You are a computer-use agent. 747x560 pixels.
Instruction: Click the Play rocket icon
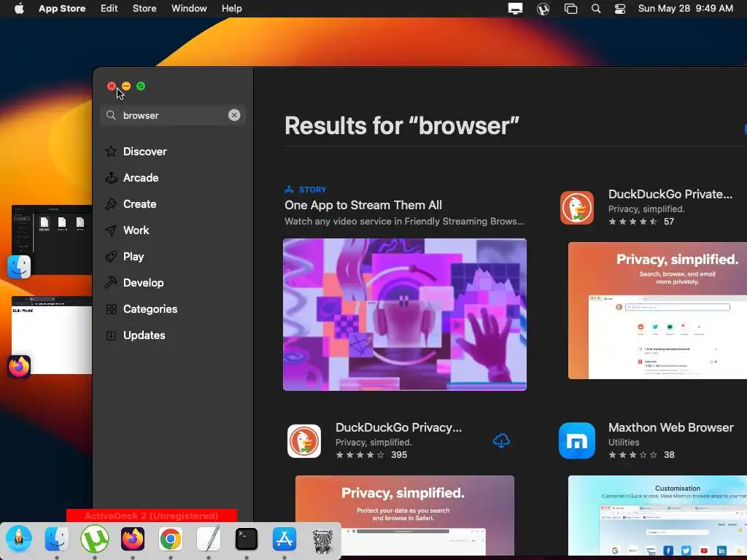click(111, 256)
